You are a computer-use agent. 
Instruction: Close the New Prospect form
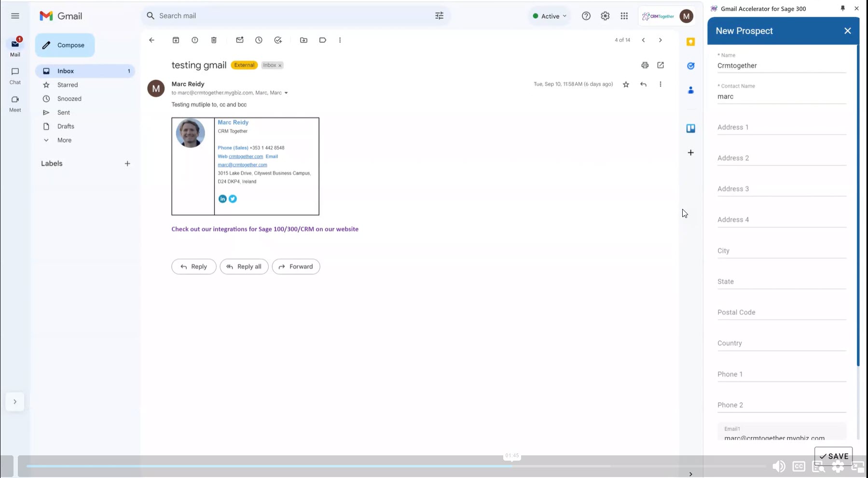(x=848, y=31)
